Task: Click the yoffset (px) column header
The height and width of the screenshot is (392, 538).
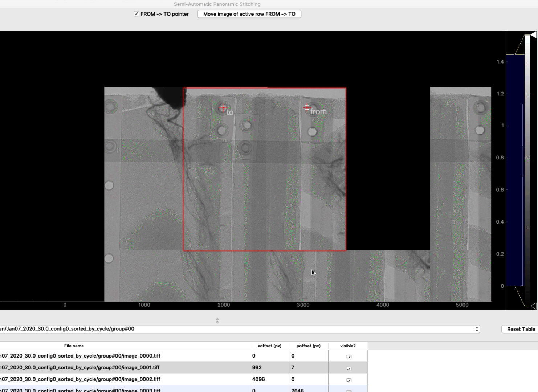Action: click(309, 346)
